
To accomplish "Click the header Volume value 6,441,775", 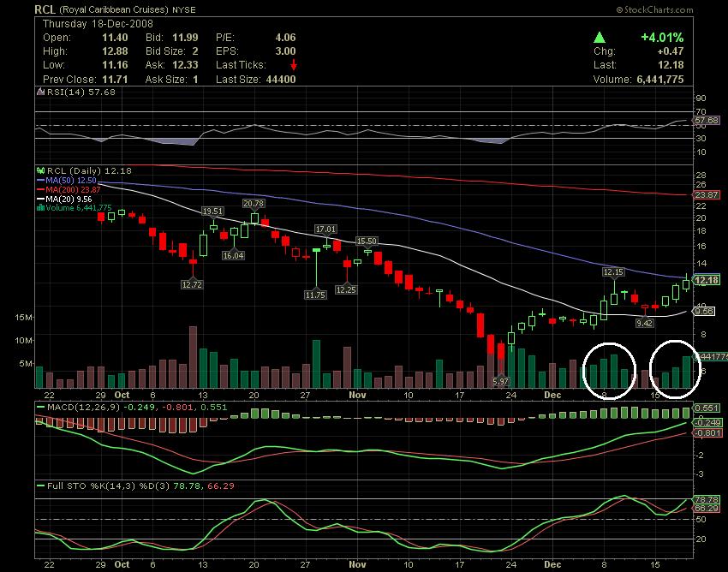I will pyautogui.click(x=660, y=80).
